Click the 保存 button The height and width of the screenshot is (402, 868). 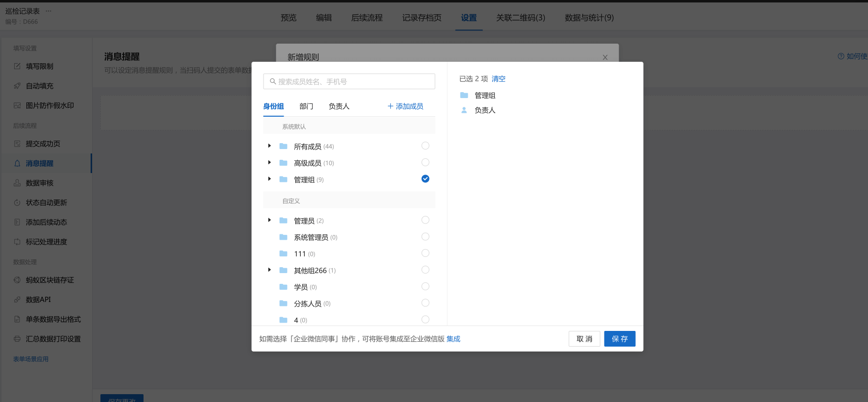620,339
